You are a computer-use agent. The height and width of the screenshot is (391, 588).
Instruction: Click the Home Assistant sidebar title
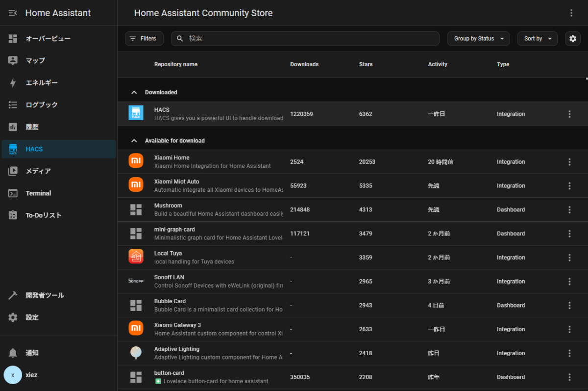tap(58, 13)
